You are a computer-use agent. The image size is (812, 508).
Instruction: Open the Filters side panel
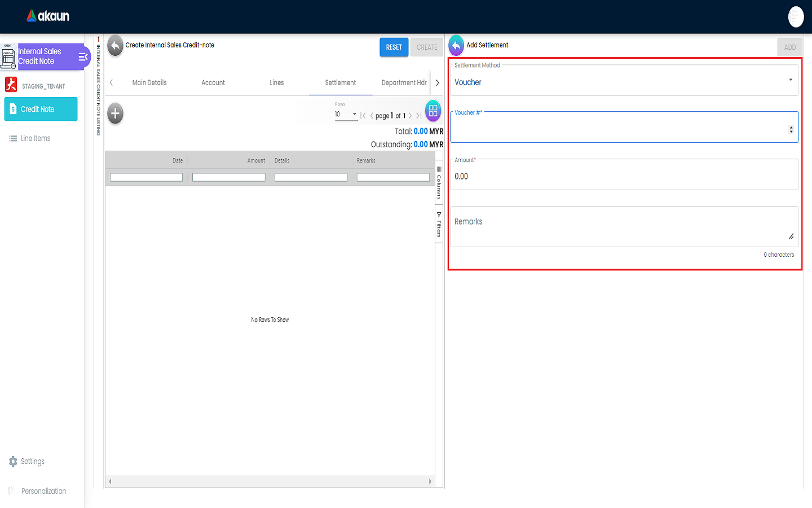tap(439, 225)
